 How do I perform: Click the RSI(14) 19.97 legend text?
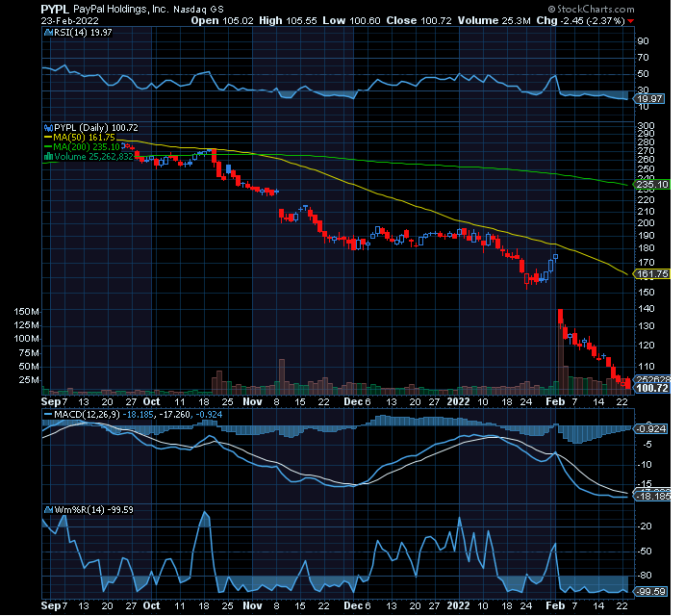83,33
